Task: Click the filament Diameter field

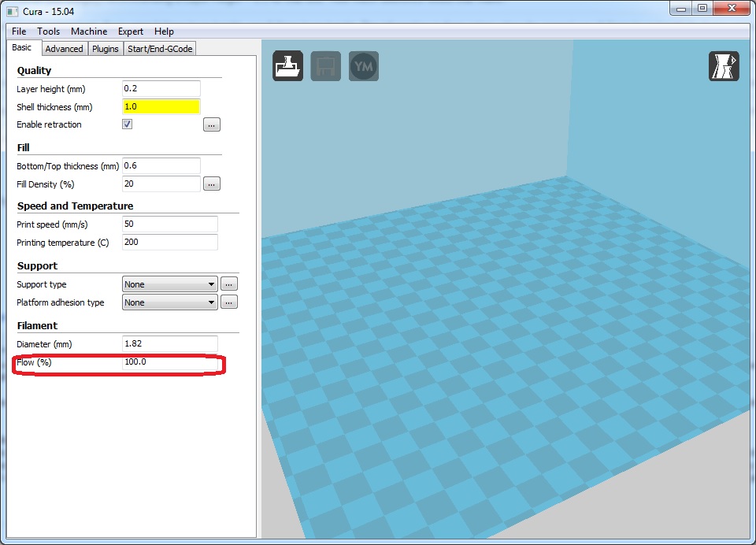Action: 170,344
